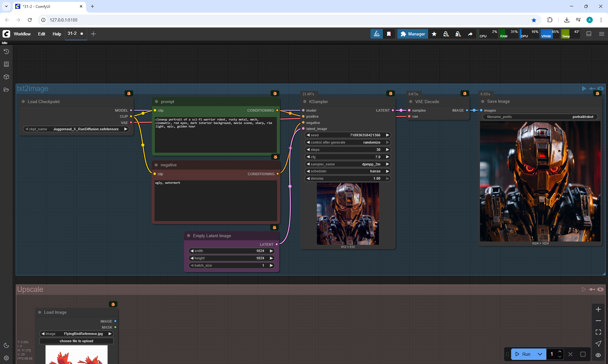
Task: Open the ckpt_name checkpoint selector
Action: point(76,129)
